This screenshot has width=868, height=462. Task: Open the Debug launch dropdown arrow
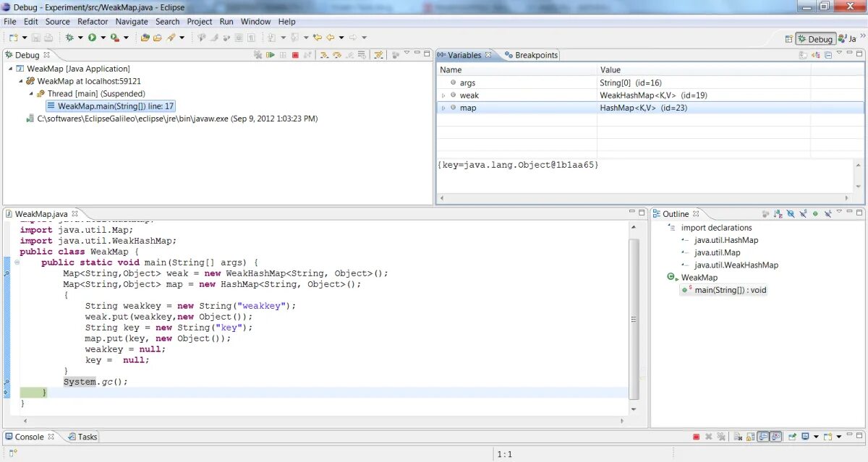(x=80, y=37)
